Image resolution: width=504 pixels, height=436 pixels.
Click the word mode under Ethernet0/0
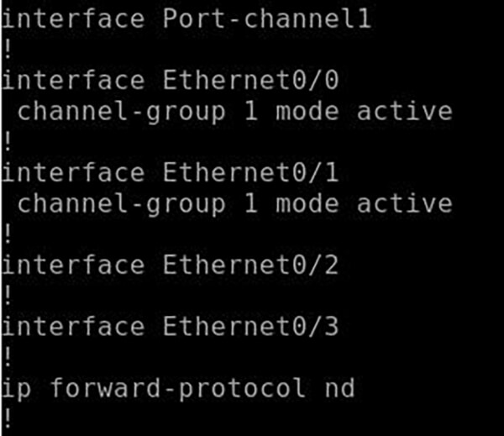307,111
